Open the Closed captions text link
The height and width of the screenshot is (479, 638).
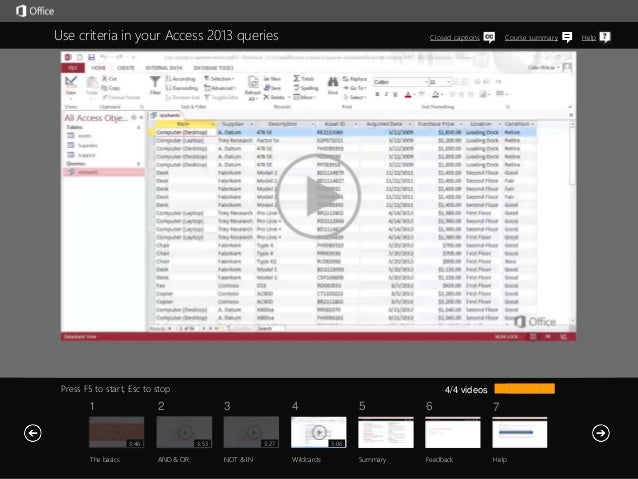(x=454, y=38)
